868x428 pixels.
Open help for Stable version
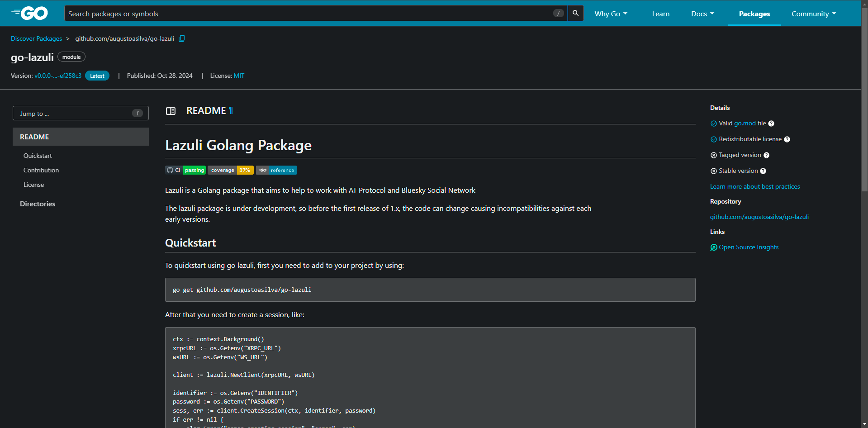pyautogui.click(x=763, y=171)
